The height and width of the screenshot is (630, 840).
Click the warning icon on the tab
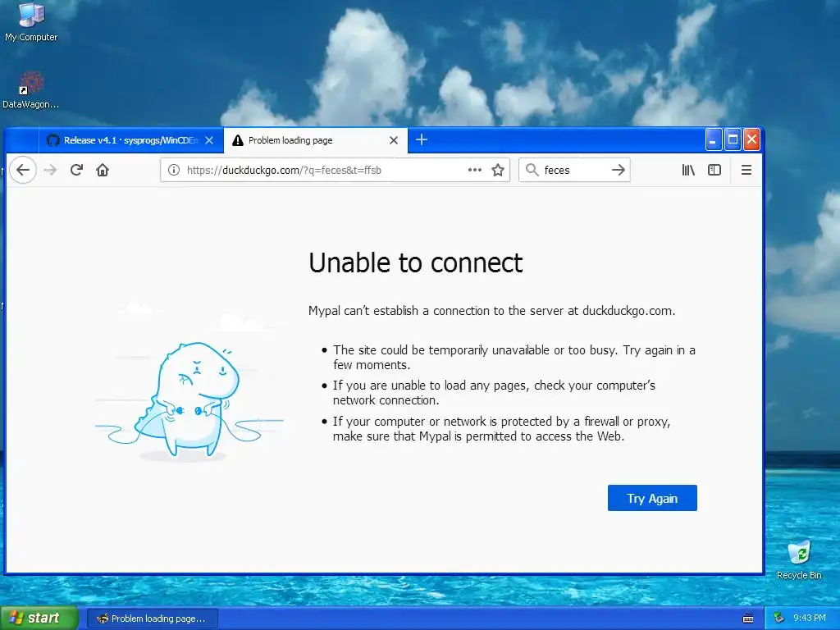pos(238,140)
